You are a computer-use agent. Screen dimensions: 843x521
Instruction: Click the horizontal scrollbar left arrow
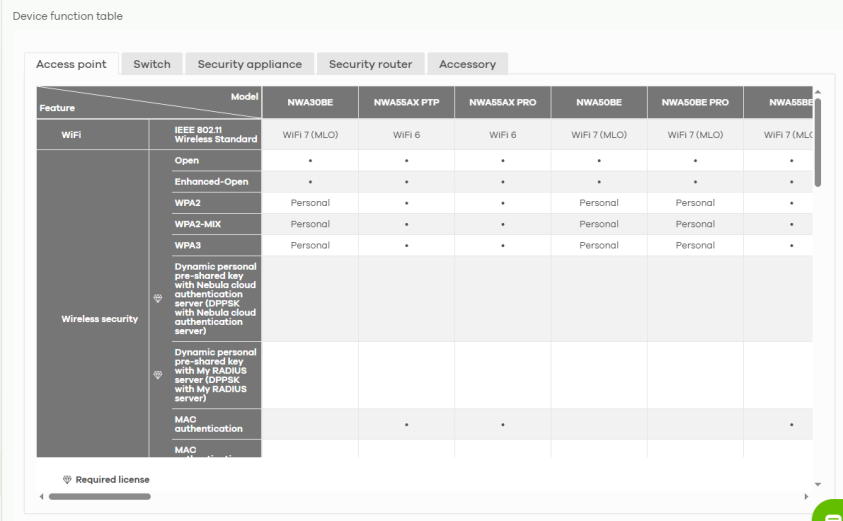[x=41, y=497]
